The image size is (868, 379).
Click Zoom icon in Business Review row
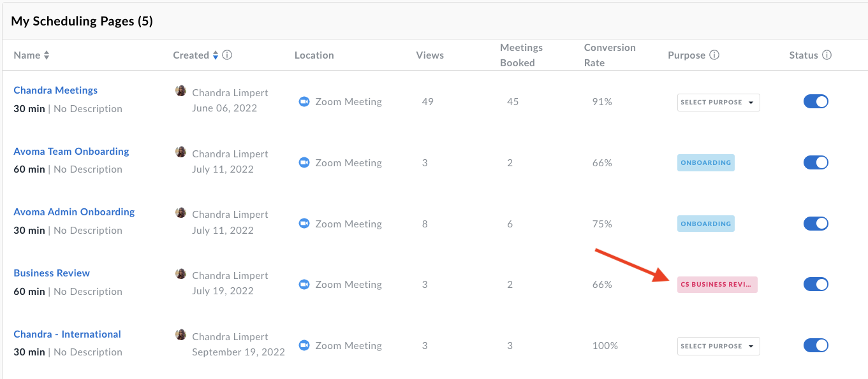(x=304, y=285)
